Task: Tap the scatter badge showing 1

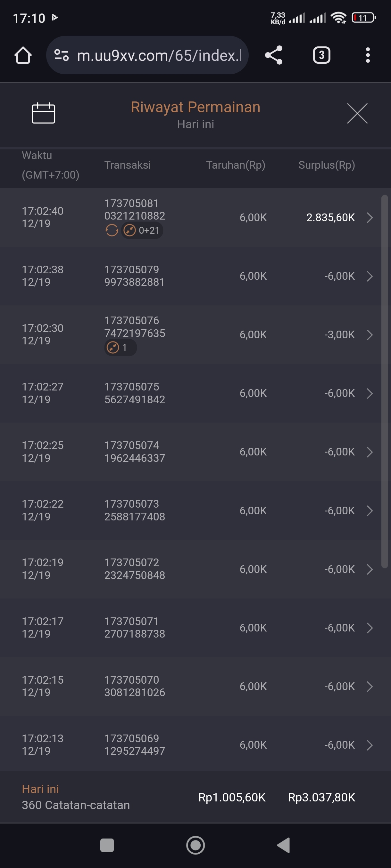Action: (120, 347)
